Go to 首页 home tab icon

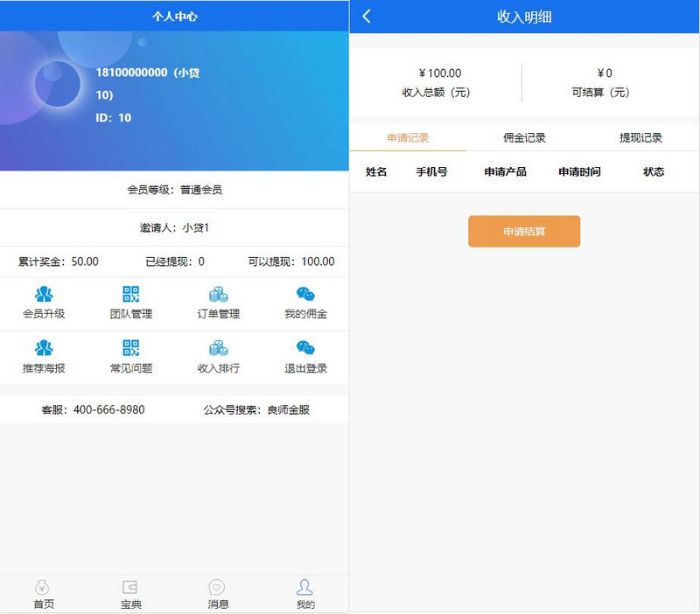(x=42, y=588)
